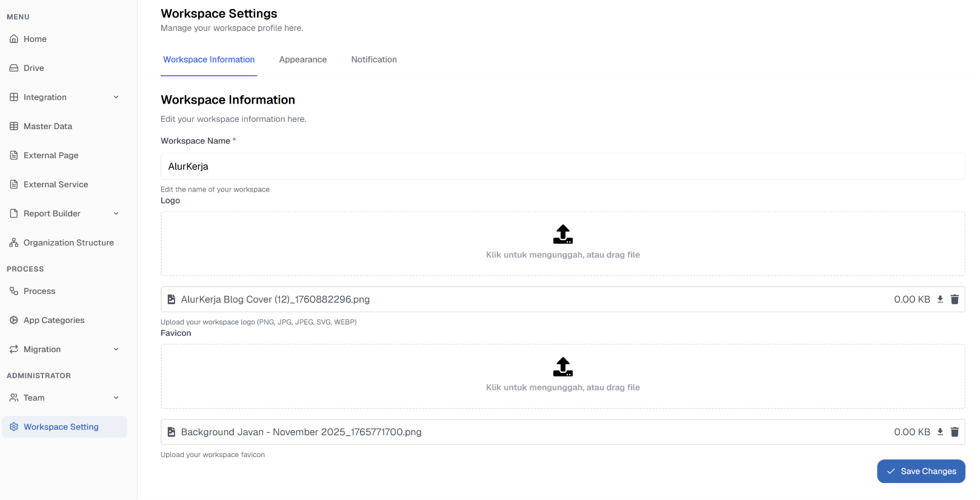Image resolution: width=980 pixels, height=500 pixels.
Task: Click the Logo upload arrow icon
Action: tap(563, 234)
